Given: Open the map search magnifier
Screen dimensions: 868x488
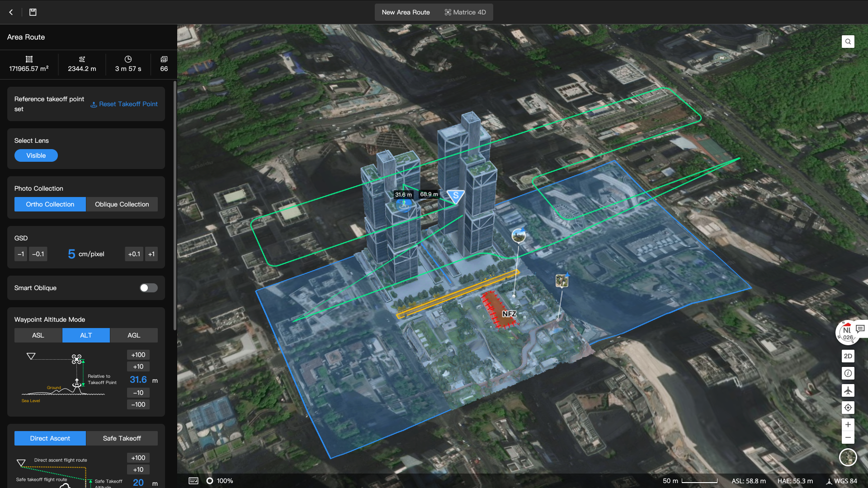Looking at the screenshot, I should (x=848, y=42).
